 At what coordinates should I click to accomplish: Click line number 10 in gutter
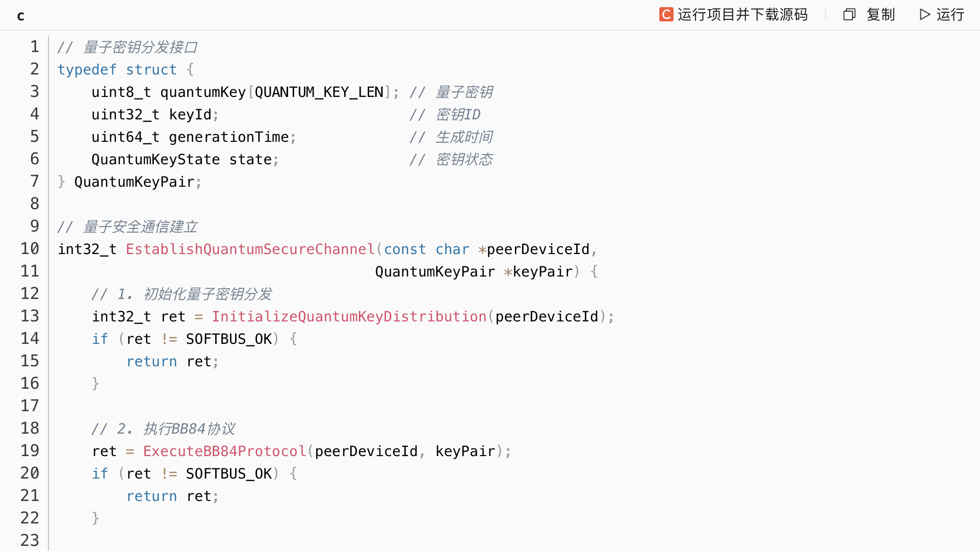click(30, 248)
